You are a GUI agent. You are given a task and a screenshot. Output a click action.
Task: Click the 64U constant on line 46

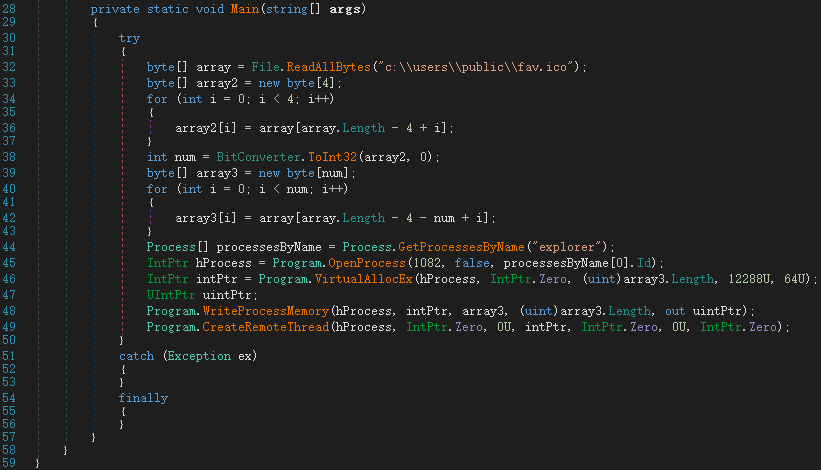pyautogui.click(x=794, y=279)
